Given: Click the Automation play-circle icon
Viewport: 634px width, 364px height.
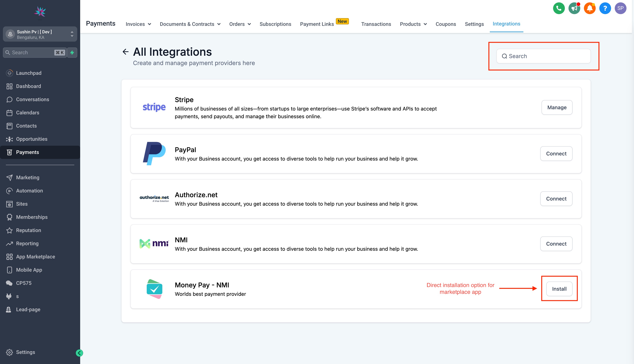Looking at the screenshot, I should click(9, 191).
